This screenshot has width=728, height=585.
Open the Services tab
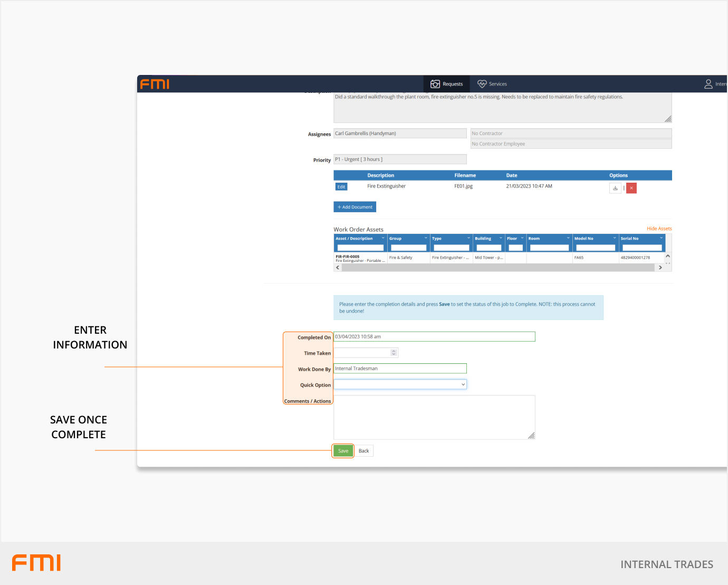[x=492, y=84]
